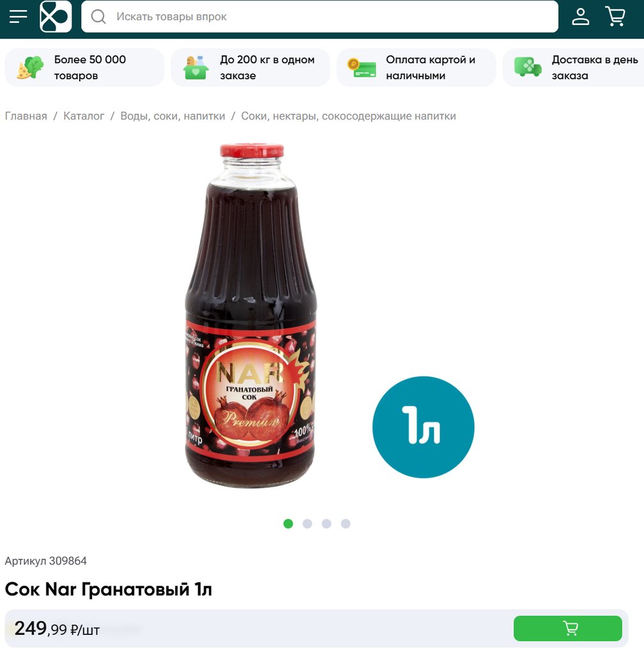Open the Каталог breadcrumb link
644x654 pixels.
click(84, 116)
